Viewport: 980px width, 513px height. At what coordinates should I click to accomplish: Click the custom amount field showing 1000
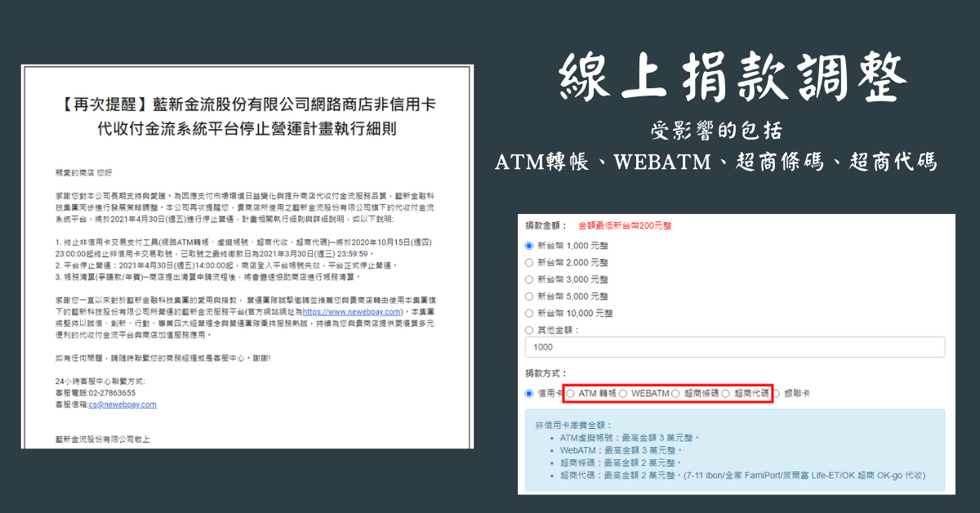735,347
